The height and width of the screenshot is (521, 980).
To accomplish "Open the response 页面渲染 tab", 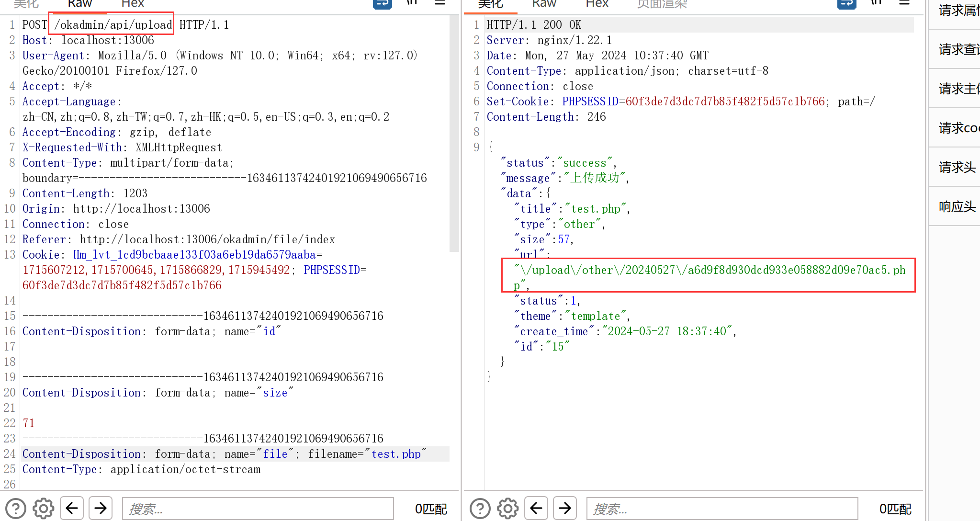I will 662,4.
